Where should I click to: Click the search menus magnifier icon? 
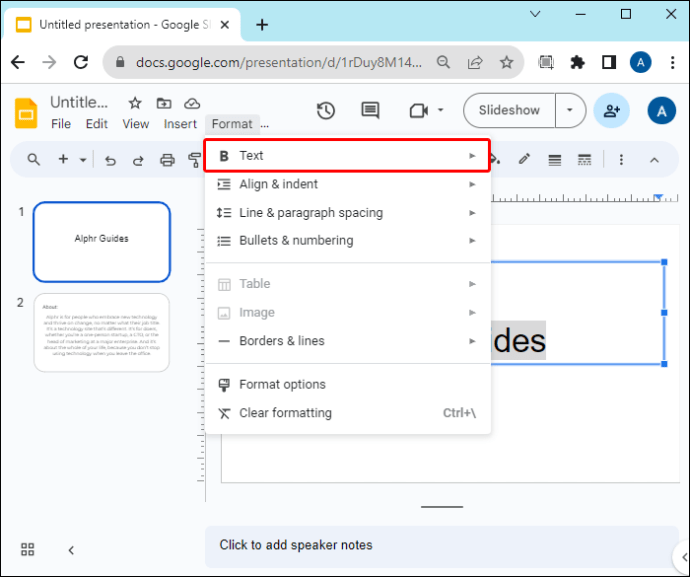point(34,159)
